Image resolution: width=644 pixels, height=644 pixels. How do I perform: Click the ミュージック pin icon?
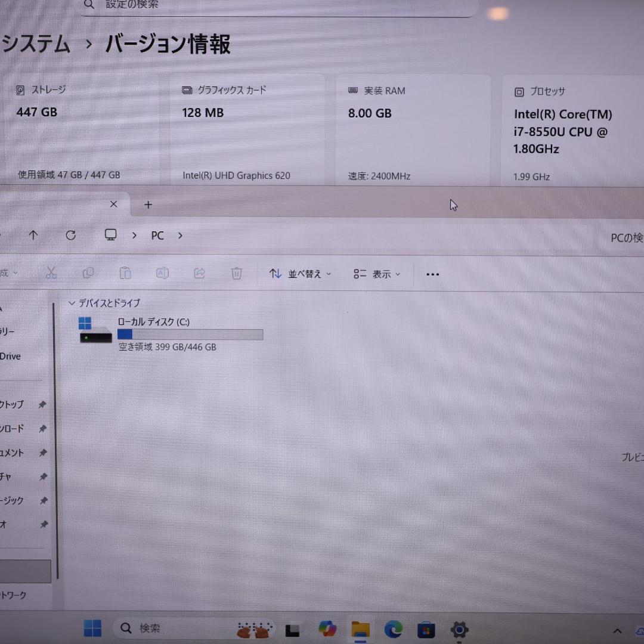tap(42, 500)
